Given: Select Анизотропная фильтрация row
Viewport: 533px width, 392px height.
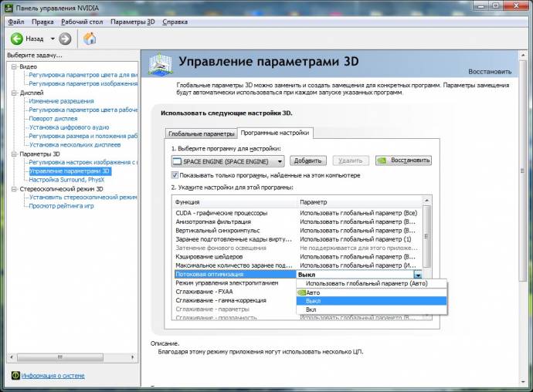Looking at the screenshot, I should pyautogui.click(x=297, y=221).
